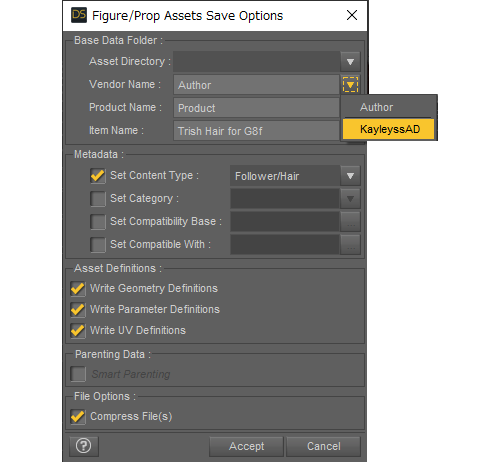Uncheck Set Content Type checkbox
500x462 pixels.
[98, 176]
